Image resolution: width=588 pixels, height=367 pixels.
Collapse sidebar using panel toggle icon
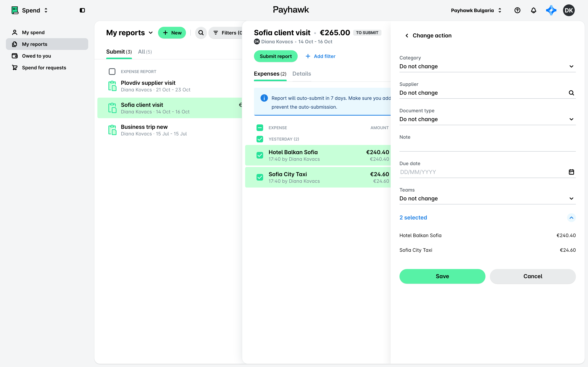pos(82,10)
